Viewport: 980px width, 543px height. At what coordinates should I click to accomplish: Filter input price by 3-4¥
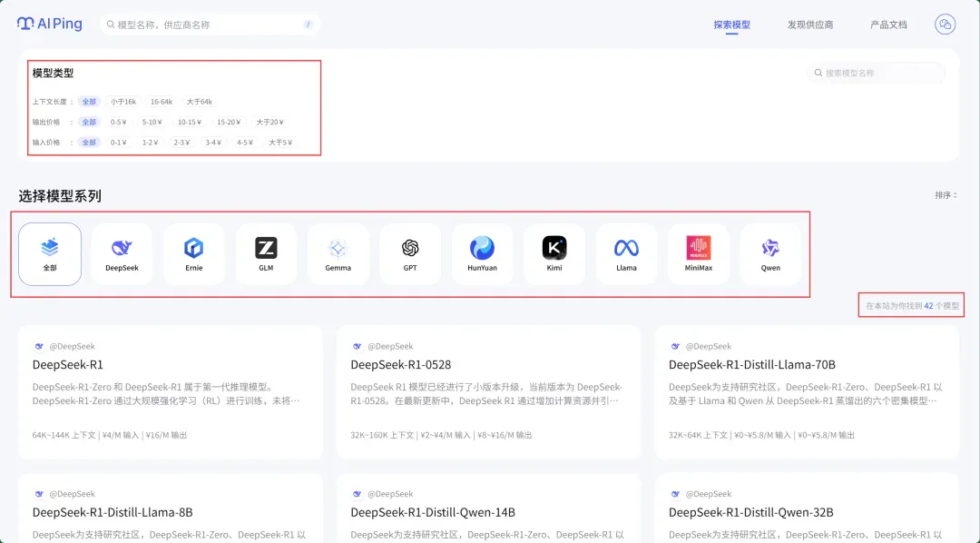pos(213,143)
